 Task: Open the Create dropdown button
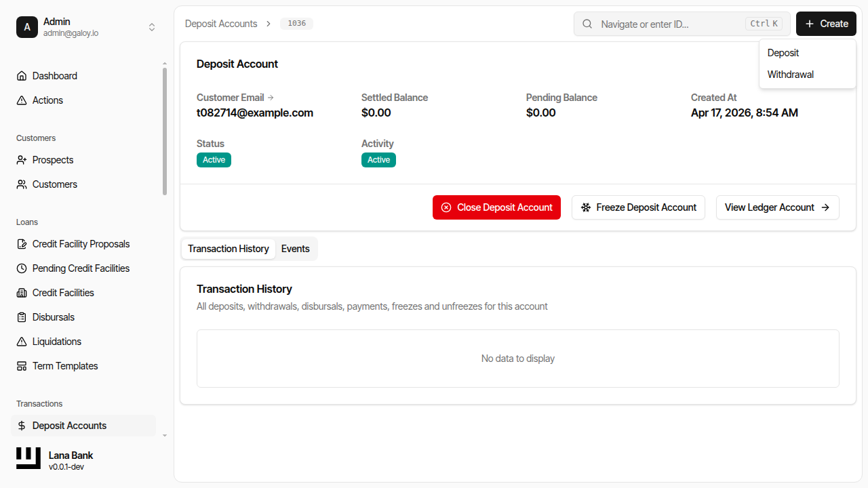[x=826, y=24]
